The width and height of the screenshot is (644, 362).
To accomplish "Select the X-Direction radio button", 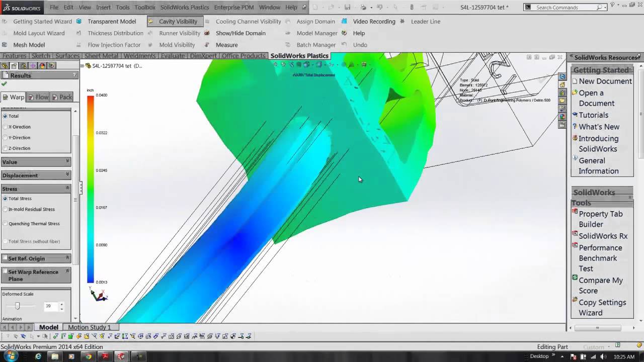I will 5,127.
